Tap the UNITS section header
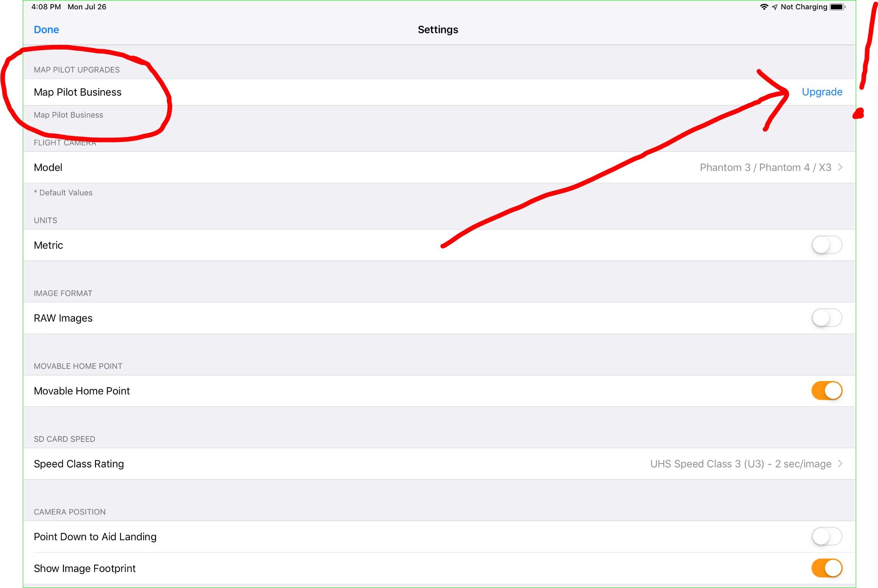The height and width of the screenshot is (588, 878). tap(45, 220)
